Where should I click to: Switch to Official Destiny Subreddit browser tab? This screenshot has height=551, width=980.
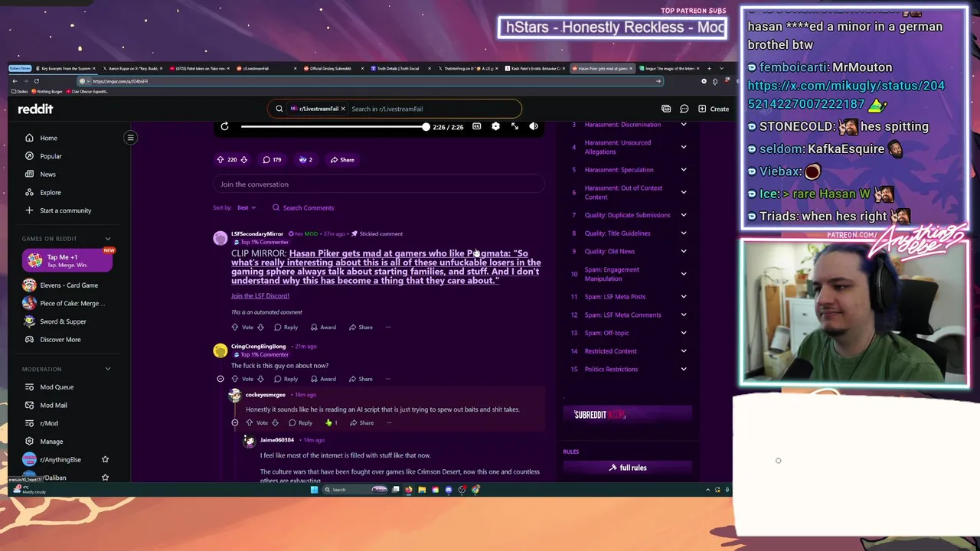331,68
